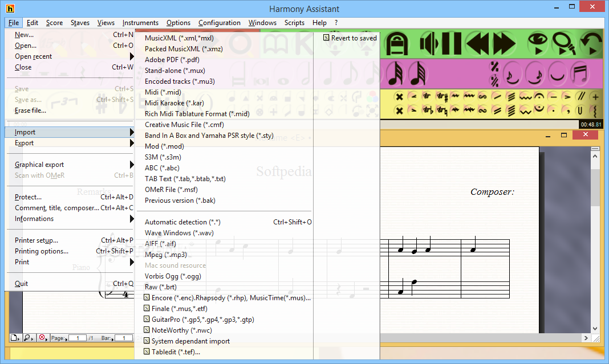Select the note with five flags
Image resolution: width=609 pixels, height=364 pixels.
[418, 73]
